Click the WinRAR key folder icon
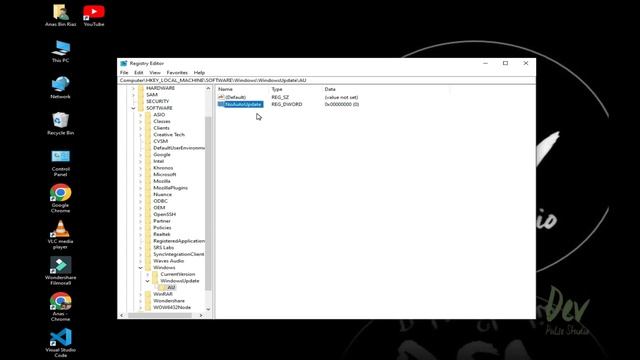The width and height of the screenshot is (640, 360). (148, 294)
